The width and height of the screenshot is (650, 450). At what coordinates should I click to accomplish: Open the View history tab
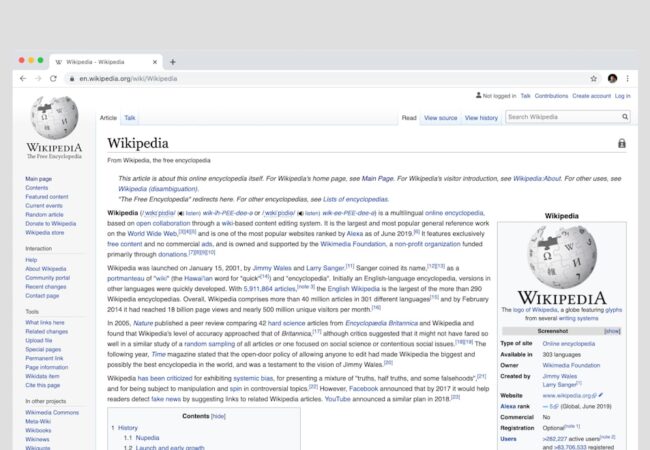481,118
